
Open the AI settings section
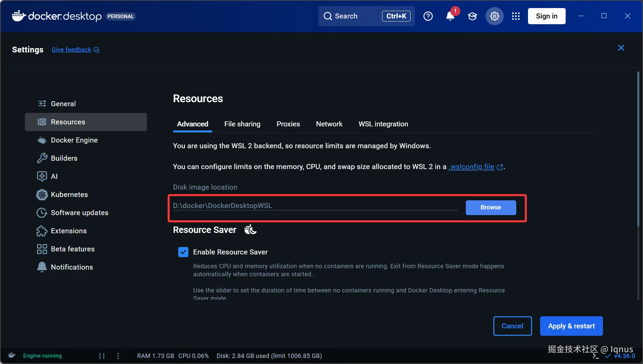(x=86, y=176)
